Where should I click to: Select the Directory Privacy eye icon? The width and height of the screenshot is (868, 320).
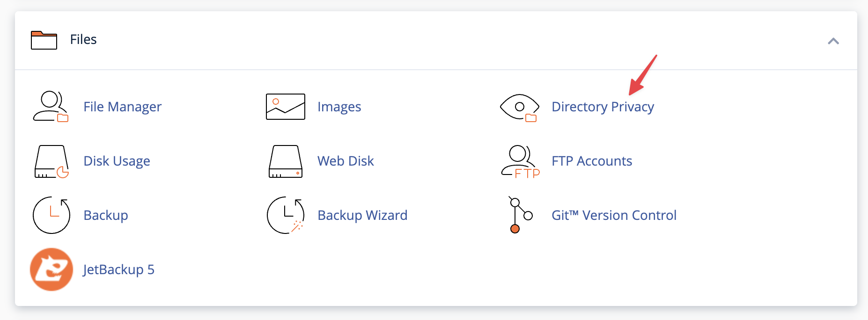click(x=519, y=108)
